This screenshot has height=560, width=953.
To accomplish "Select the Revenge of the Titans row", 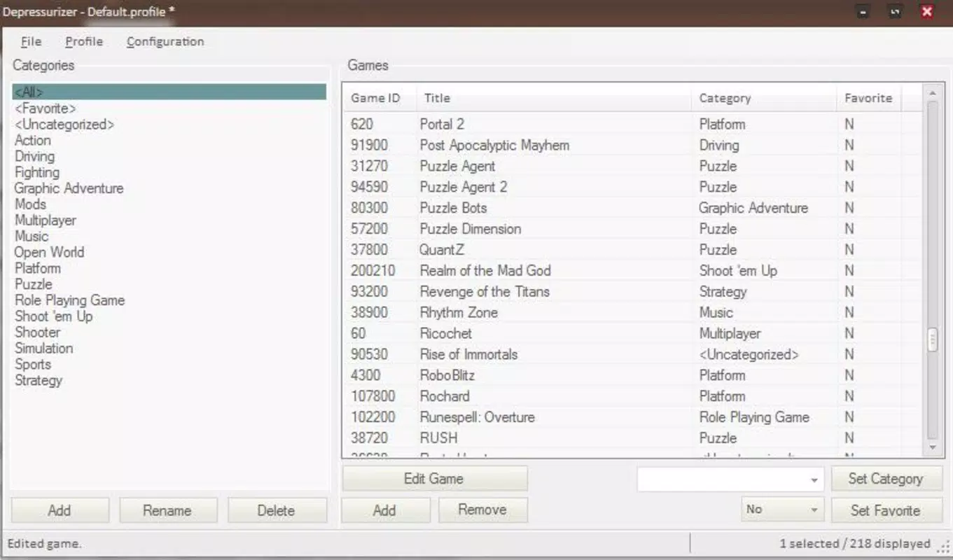I will pos(634,291).
